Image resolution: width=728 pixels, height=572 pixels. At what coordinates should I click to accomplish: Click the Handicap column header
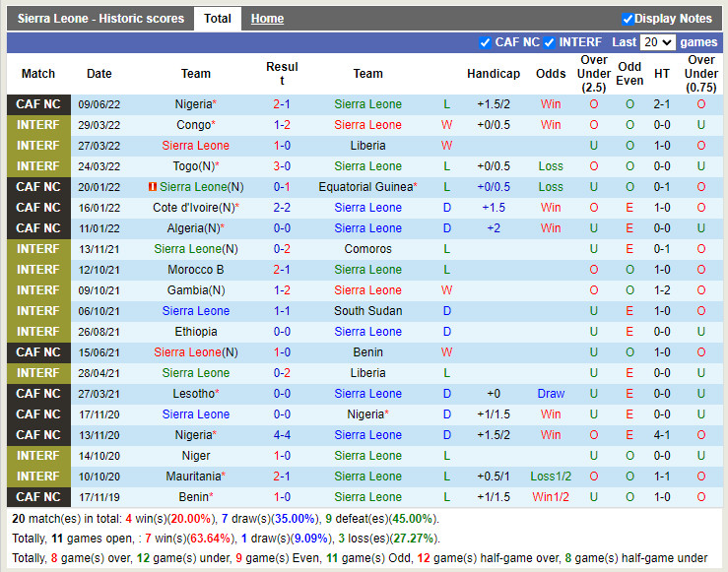pyautogui.click(x=493, y=74)
